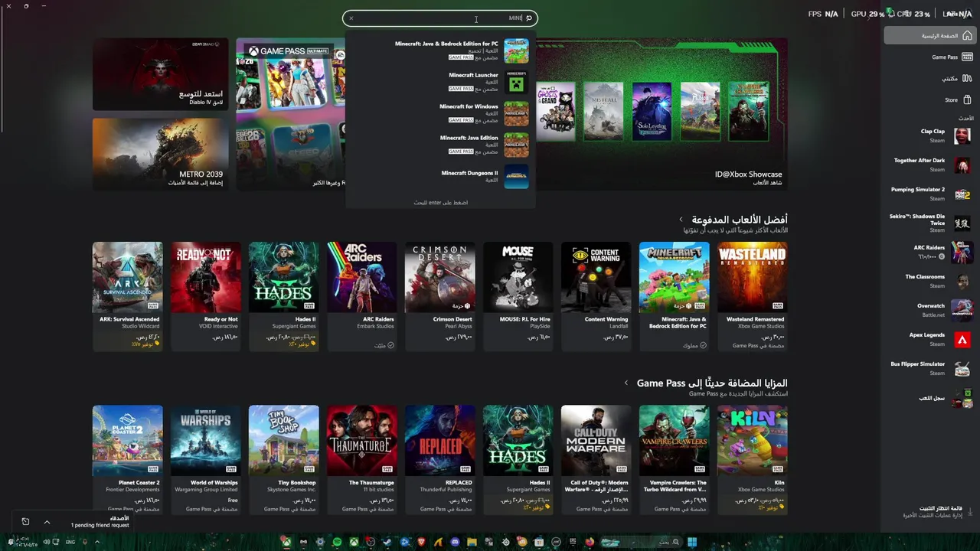Expand the friends panel chevron
The width and height of the screenshot is (980, 551).
pos(47,522)
